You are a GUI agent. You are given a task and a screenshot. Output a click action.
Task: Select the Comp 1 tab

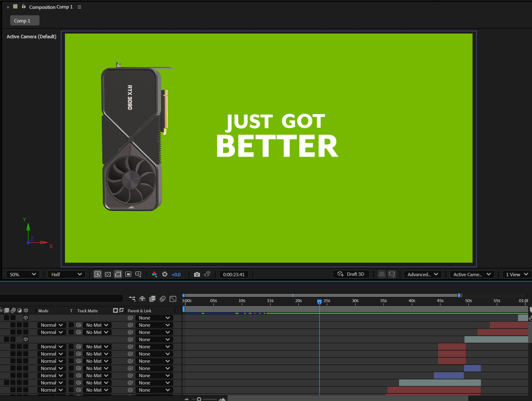25,21
